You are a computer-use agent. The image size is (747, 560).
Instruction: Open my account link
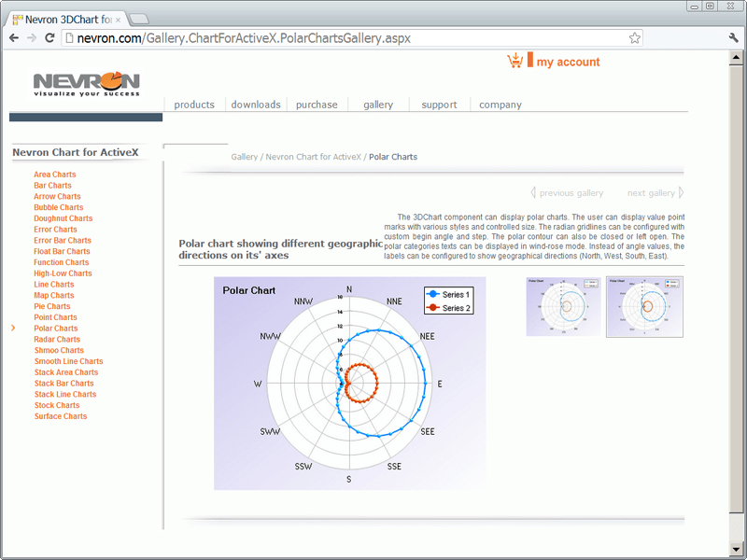(568, 63)
